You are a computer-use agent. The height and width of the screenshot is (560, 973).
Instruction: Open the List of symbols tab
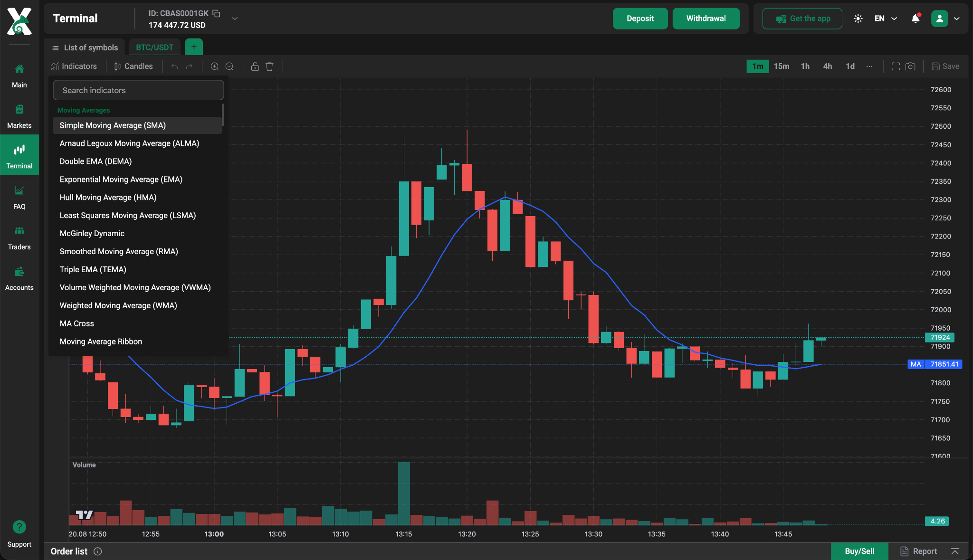point(85,47)
